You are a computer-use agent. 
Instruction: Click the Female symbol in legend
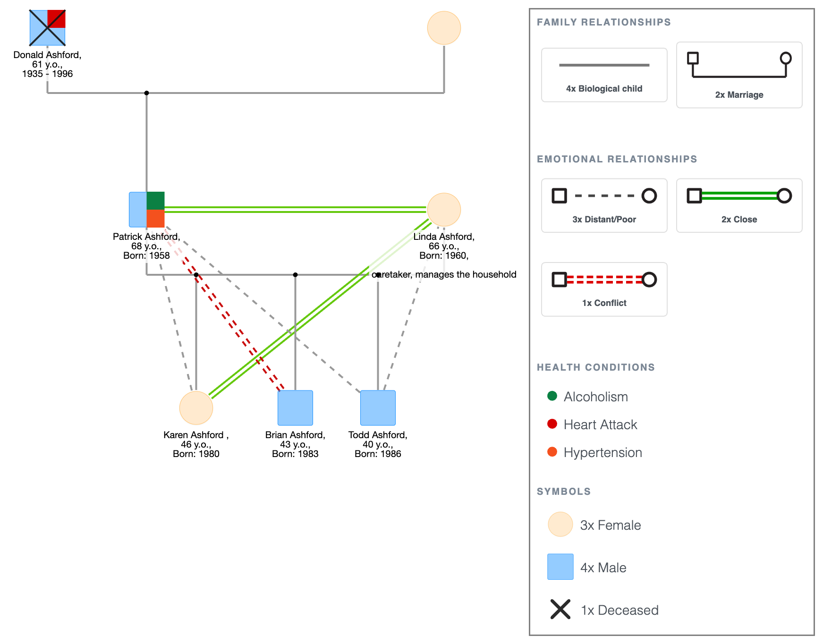pos(560,524)
